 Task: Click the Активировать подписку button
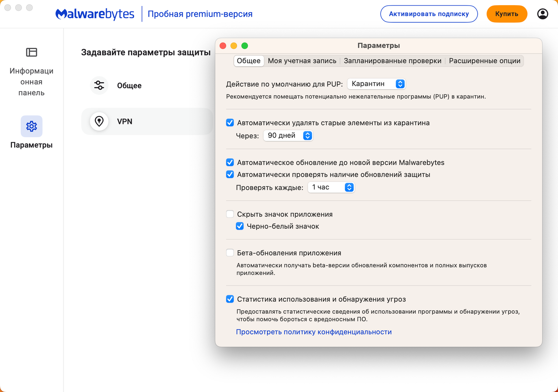[429, 14]
